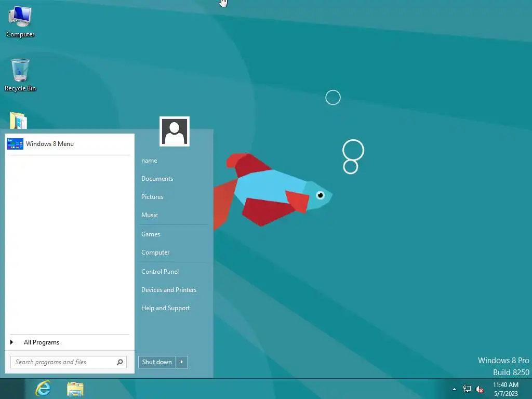
Task: Open the Computer desktop icon
Action: pyautogui.click(x=20, y=22)
